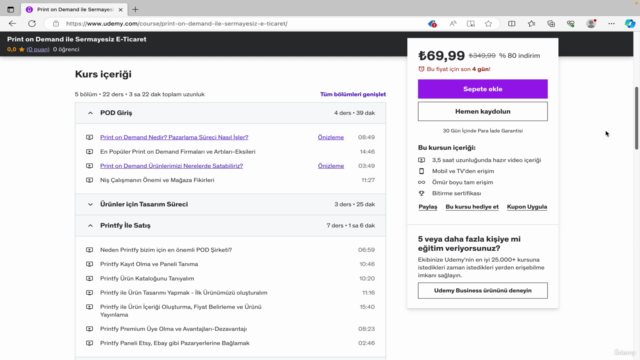This screenshot has width=640, height=360.
Task: Open a new browser tab
Action: point(135,9)
